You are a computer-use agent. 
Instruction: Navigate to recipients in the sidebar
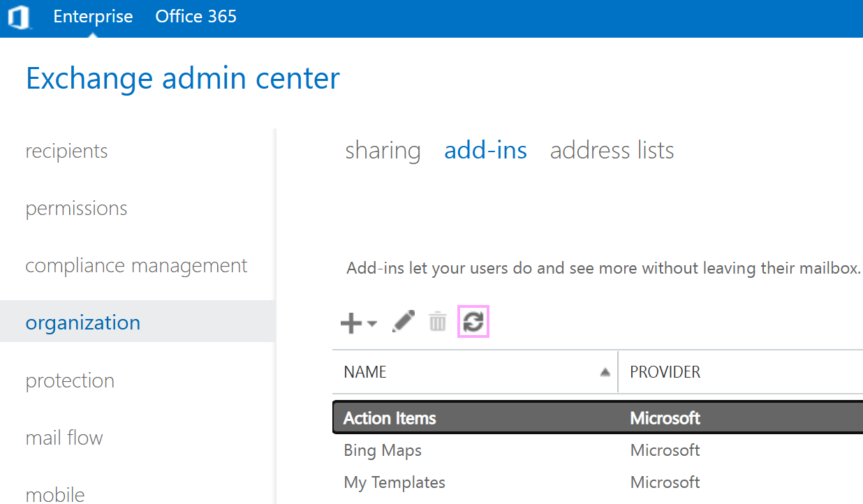tap(66, 150)
